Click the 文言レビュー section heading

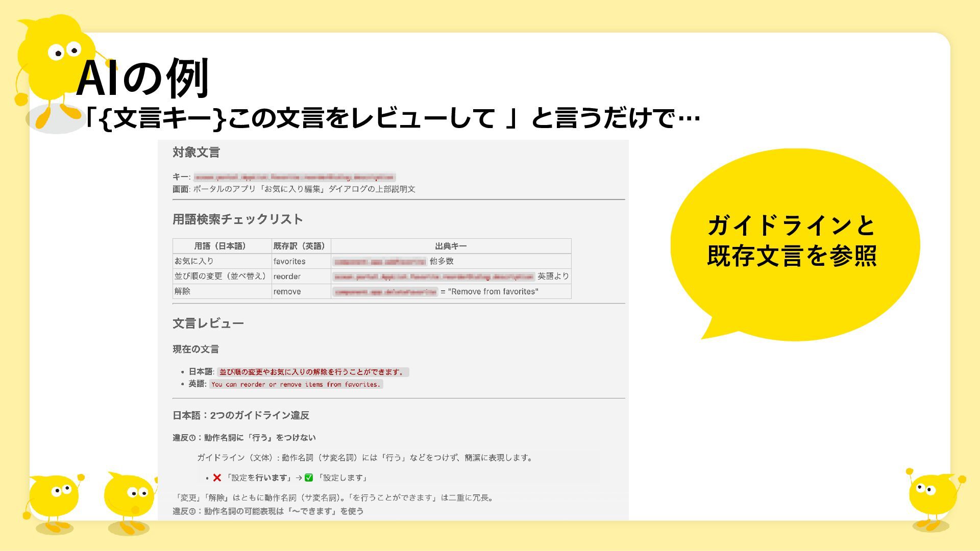pyautogui.click(x=208, y=323)
